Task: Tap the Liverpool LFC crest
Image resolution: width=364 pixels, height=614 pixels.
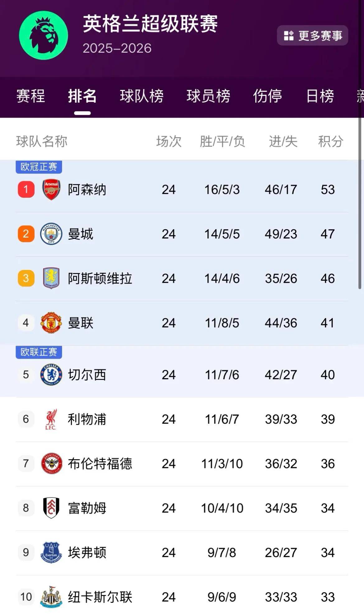Action: pos(51,419)
